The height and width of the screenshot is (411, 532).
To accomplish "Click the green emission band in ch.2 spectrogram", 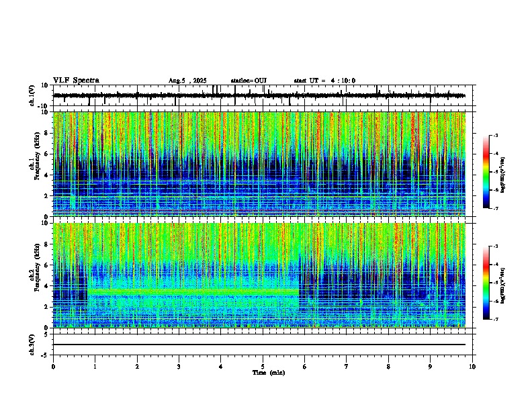I will [193, 291].
